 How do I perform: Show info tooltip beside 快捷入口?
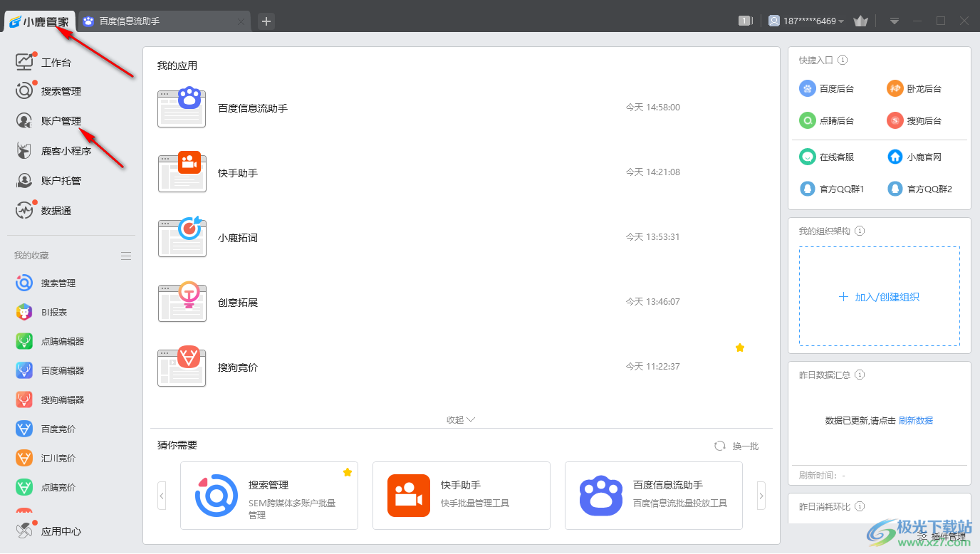(x=843, y=61)
